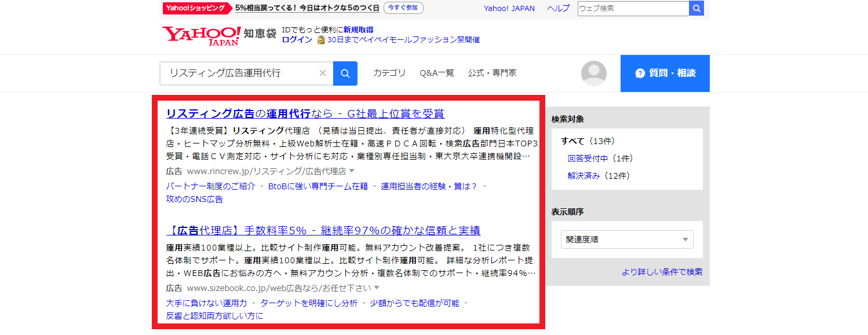Click the 新規取得 link
Viewport: 868px width, 335px height.
358,30
